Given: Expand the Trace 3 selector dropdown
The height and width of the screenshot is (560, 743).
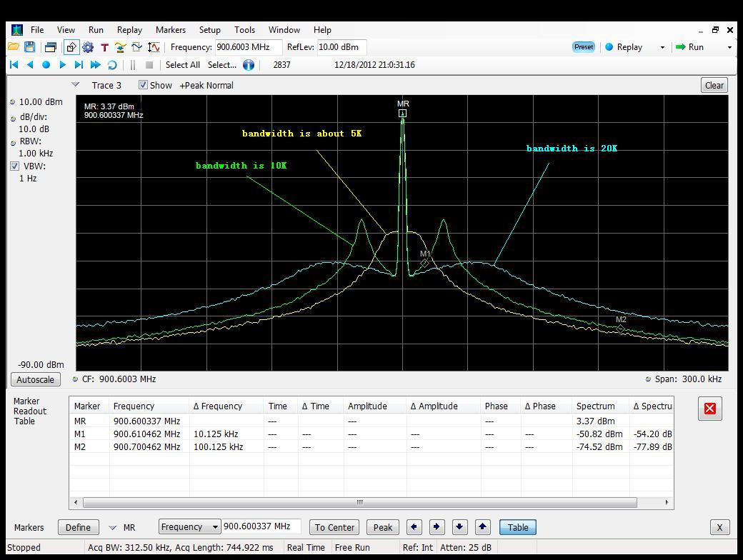Looking at the screenshot, I should pyautogui.click(x=76, y=85).
